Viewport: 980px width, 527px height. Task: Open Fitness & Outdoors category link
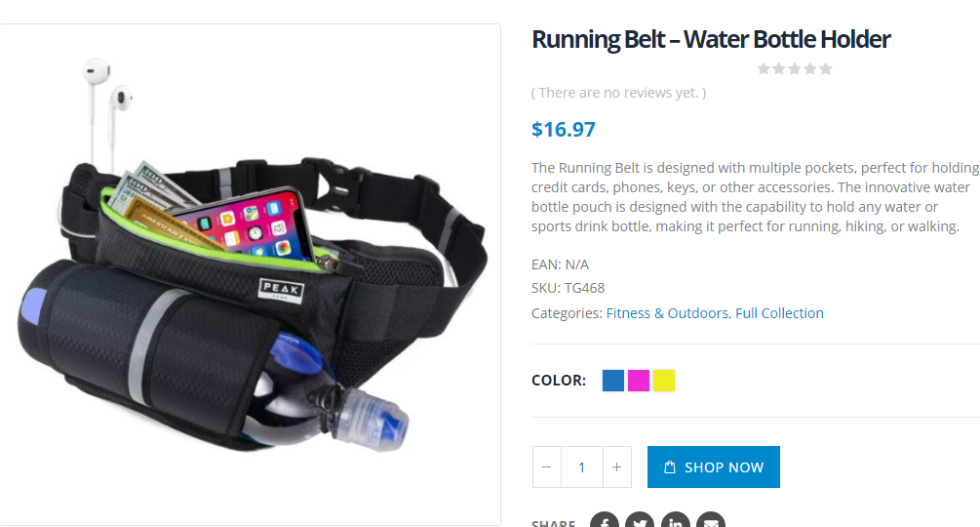pos(667,313)
